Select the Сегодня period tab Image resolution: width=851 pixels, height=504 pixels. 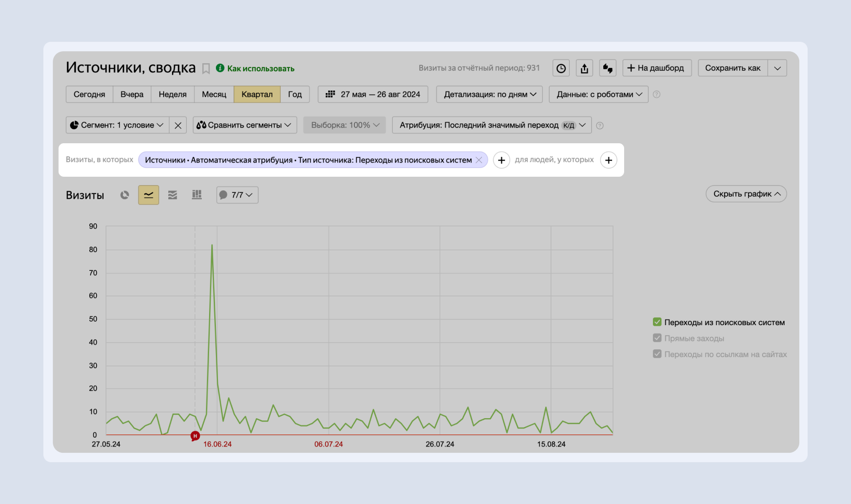pos(89,94)
